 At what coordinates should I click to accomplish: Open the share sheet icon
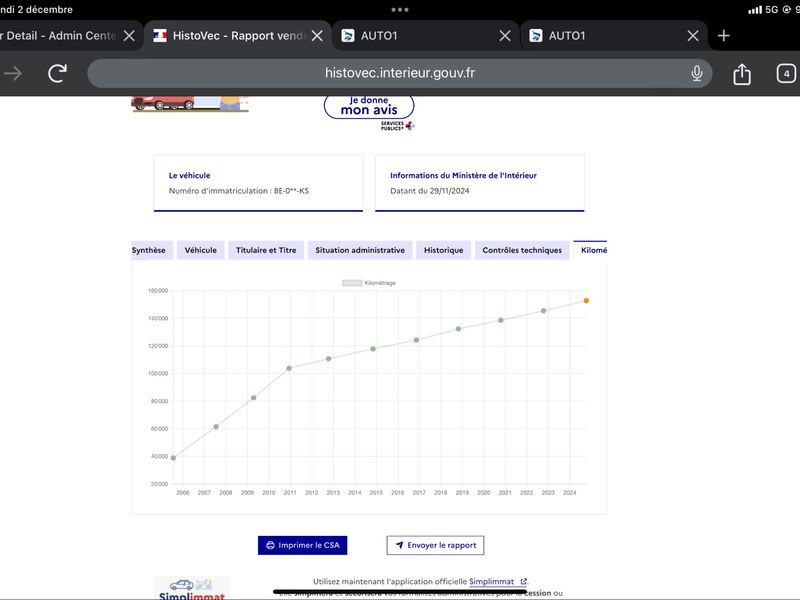pyautogui.click(x=741, y=74)
